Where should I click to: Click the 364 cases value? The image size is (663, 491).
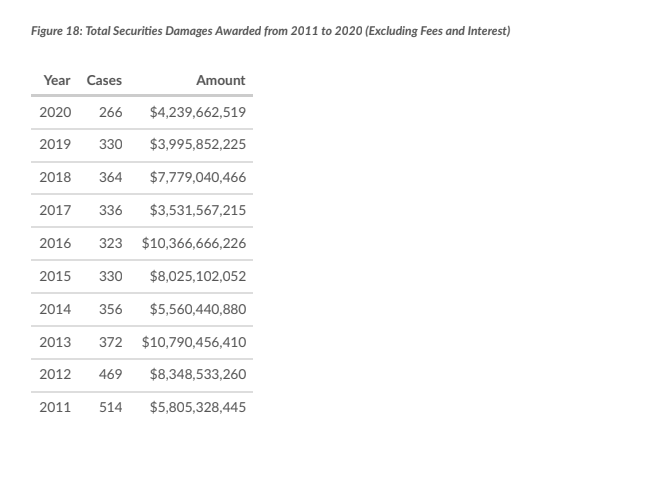tap(111, 178)
